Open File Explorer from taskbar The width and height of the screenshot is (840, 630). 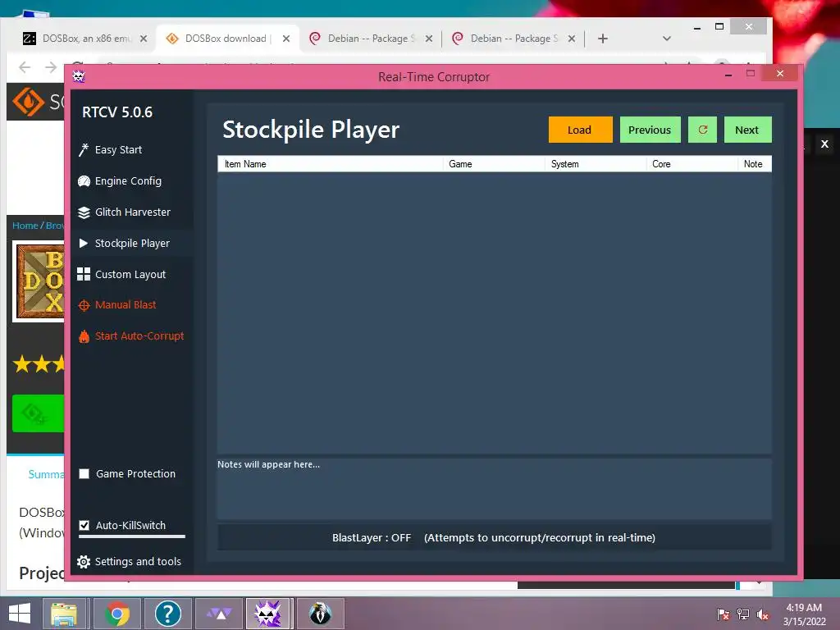[64, 614]
